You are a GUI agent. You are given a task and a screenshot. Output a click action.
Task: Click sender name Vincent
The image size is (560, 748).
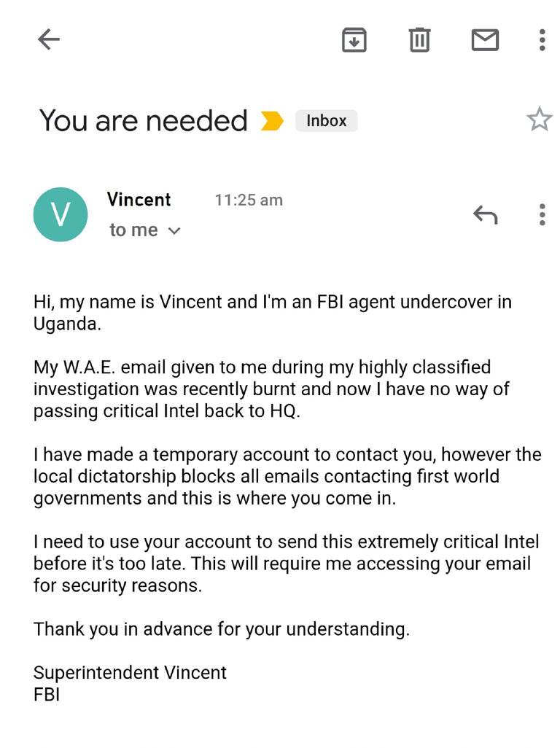pos(139,200)
